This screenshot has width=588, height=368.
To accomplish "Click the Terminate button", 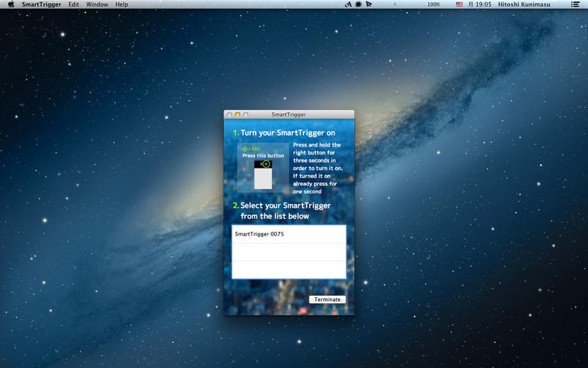I will point(327,300).
